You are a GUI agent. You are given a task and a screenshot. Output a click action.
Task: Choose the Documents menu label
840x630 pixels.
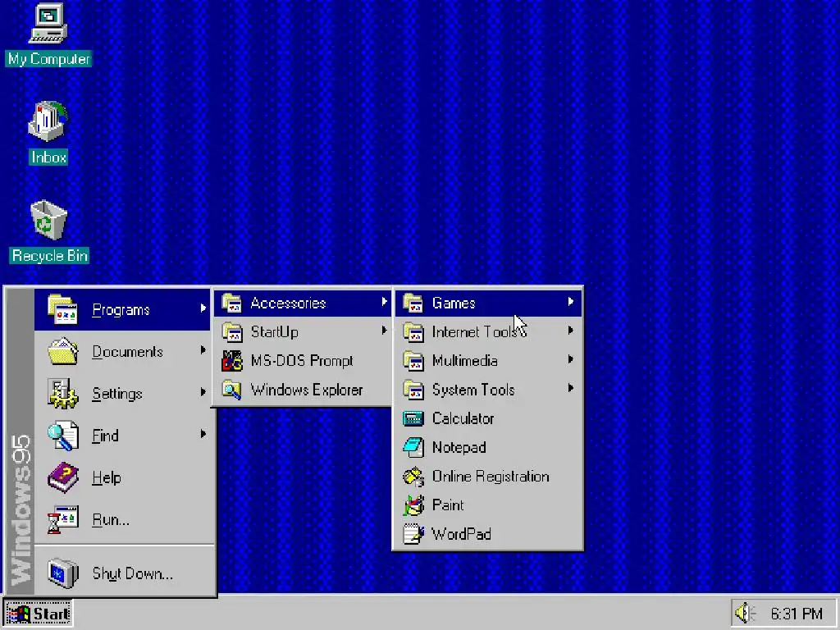click(x=127, y=352)
